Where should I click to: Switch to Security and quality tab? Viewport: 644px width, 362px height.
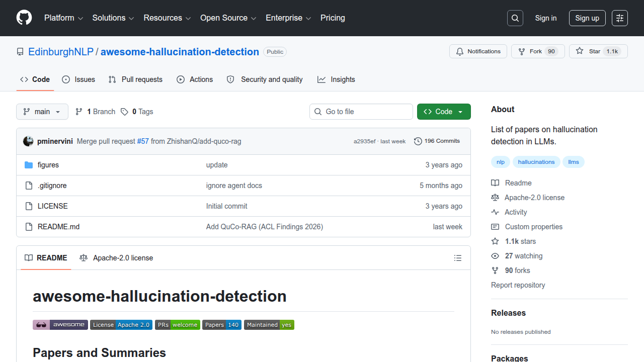(x=265, y=79)
